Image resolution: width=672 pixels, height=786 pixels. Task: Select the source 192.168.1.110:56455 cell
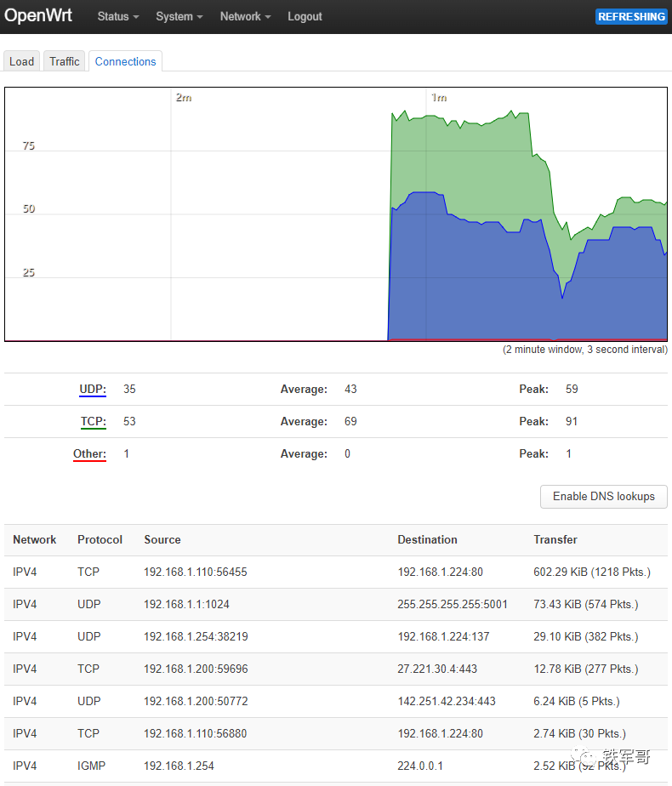[x=195, y=572]
